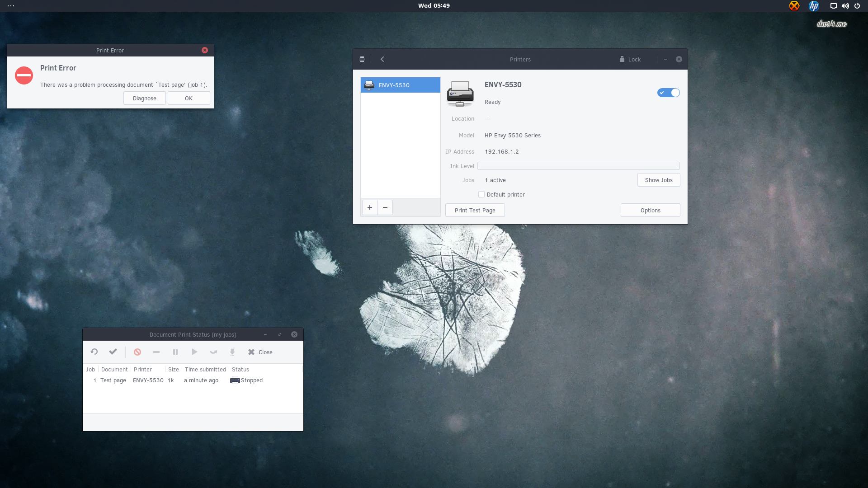The height and width of the screenshot is (488, 868).
Task: Click the ENVY-5530 printer name heading
Action: (x=503, y=84)
